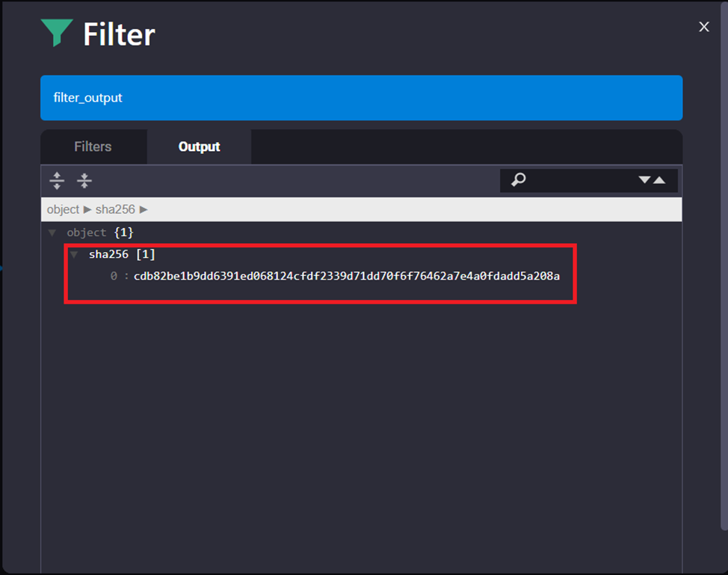
Task: Click the green Filter funnel icon
Action: point(57,32)
